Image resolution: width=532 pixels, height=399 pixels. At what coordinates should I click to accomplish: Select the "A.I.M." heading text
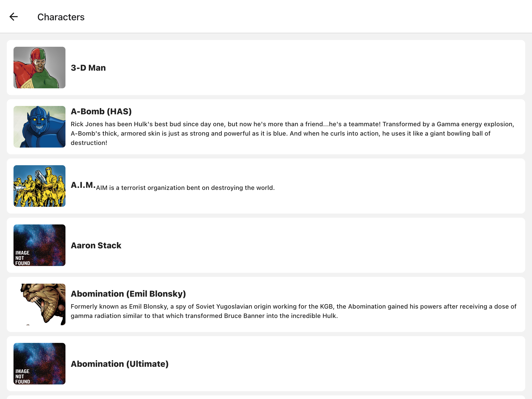[83, 185]
